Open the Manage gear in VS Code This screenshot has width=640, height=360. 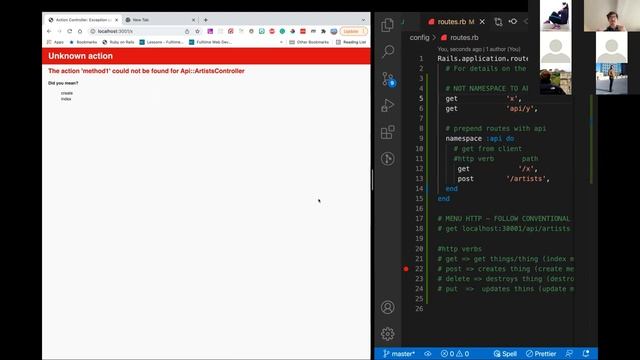pos(387,334)
